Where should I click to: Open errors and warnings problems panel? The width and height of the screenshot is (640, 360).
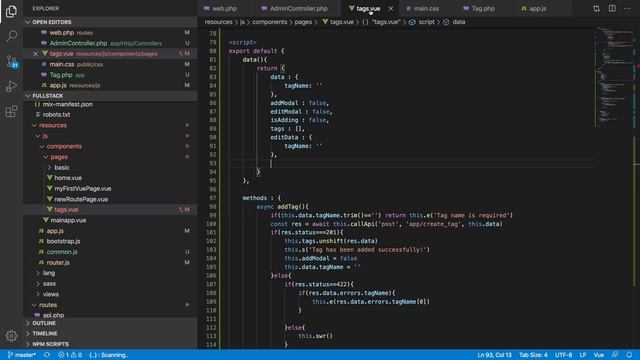pyautogui.click(x=69, y=355)
